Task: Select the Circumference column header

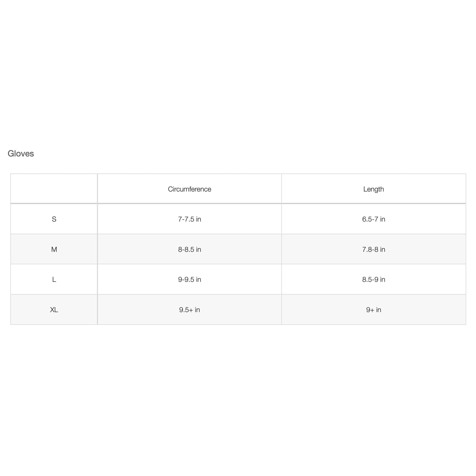Action: coord(189,189)
